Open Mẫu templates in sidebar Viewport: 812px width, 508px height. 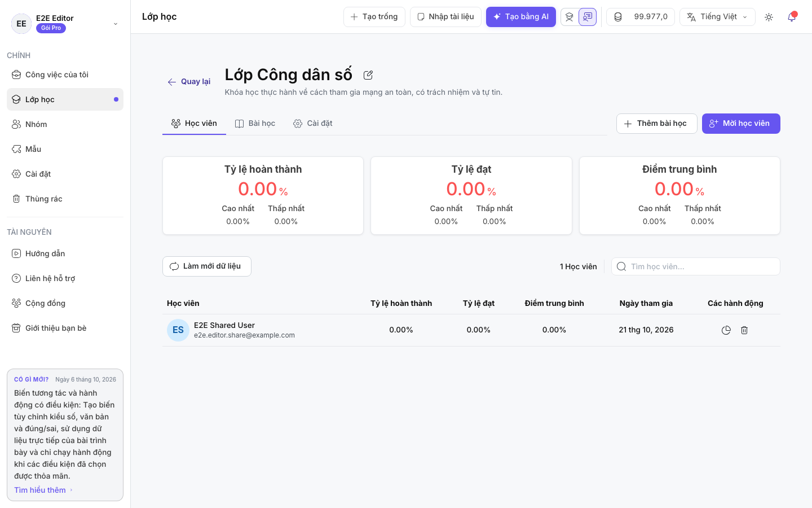click(65, 149)
